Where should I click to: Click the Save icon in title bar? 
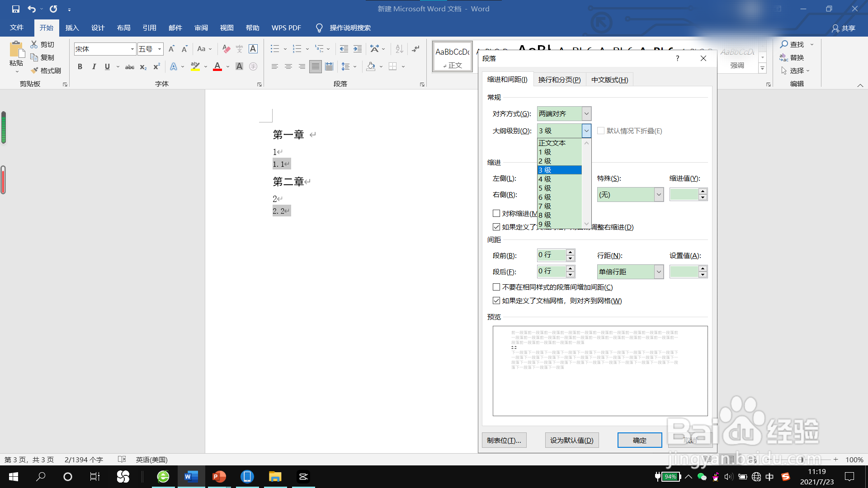[16, 9]
